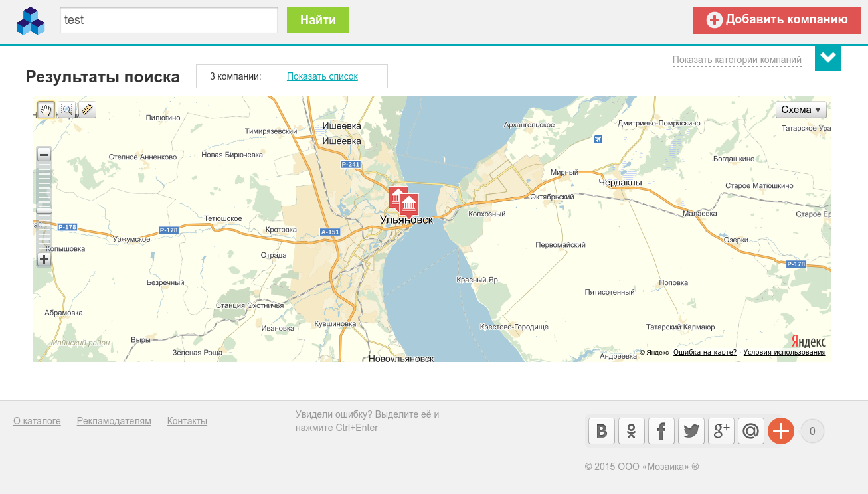This screenshot has height=494, width=868.
Task: Click the airport icon on the map
Action: (598, 139)
